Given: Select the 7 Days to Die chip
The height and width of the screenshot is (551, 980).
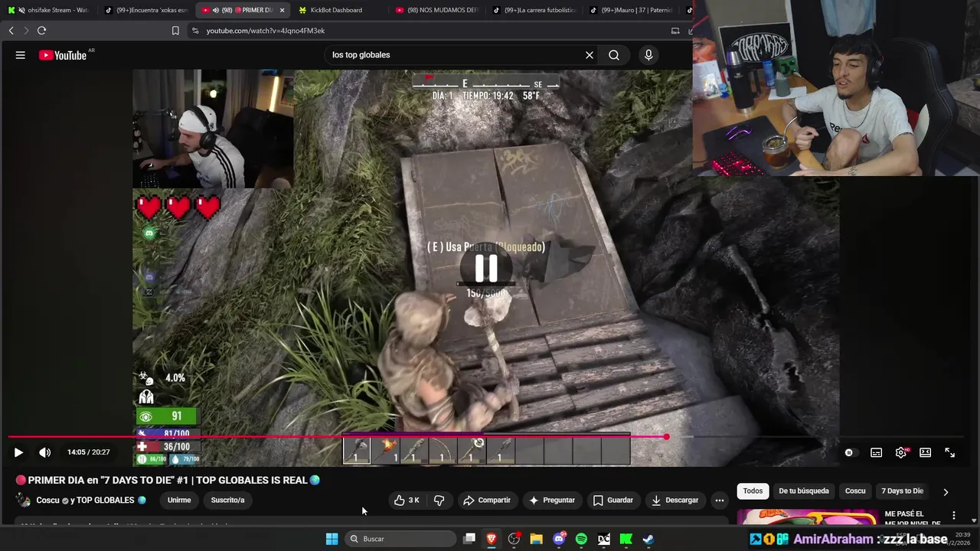Looking at the screenshot, I should (902, 491).
